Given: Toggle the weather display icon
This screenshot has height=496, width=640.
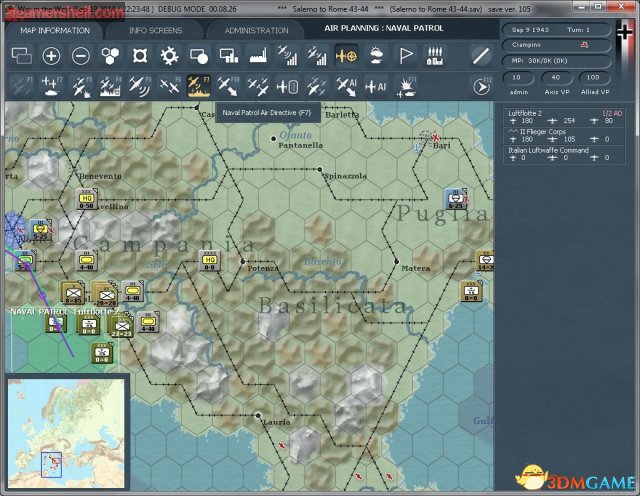Looking at the screenshot, I should [x=376, y=56].
